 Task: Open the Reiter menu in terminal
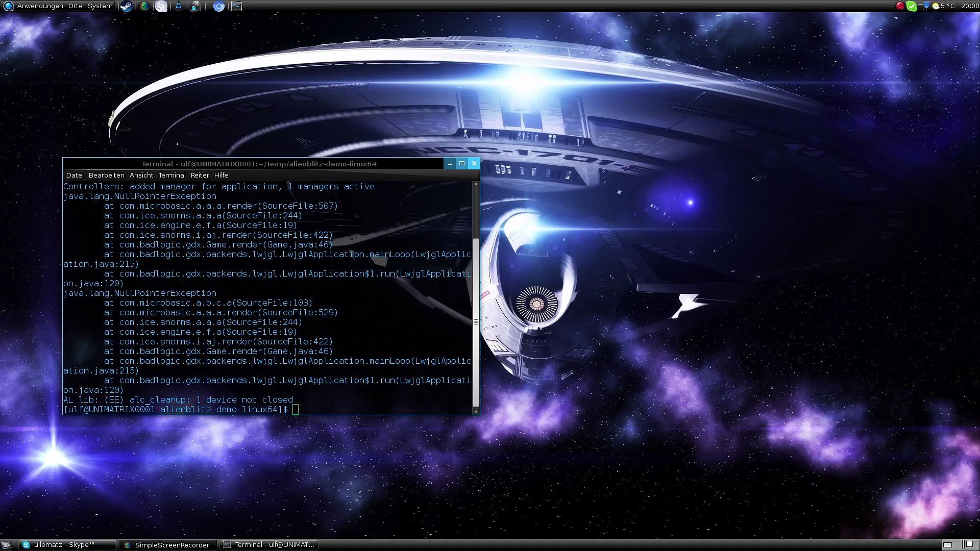(x=200, y=175)
